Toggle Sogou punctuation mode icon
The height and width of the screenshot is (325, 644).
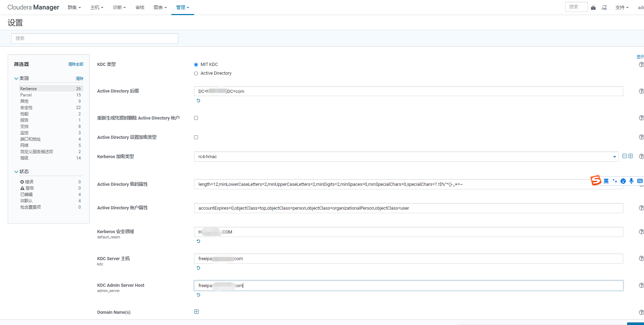tap(615, 181)
